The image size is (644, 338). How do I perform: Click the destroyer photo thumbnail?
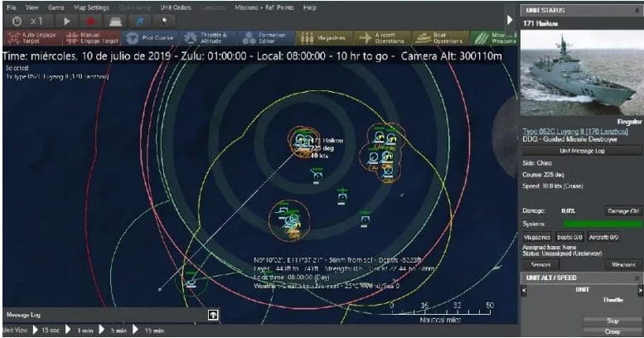pos(581,72)
